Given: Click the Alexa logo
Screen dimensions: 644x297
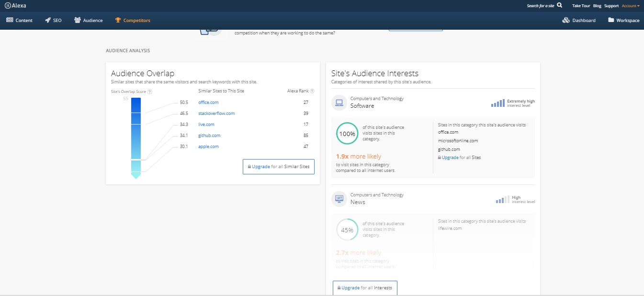Looking at the screenshot, I should click(x=15, y=6).
